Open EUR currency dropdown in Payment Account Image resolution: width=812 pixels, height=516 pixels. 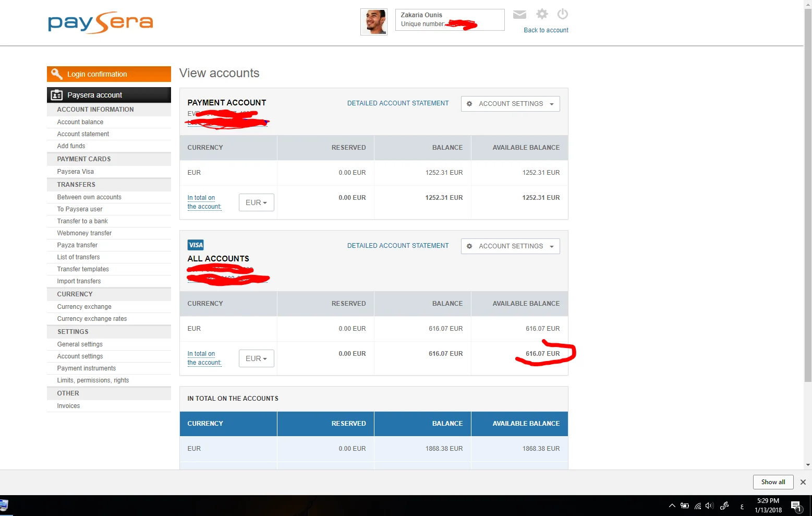tap(256, 202)
